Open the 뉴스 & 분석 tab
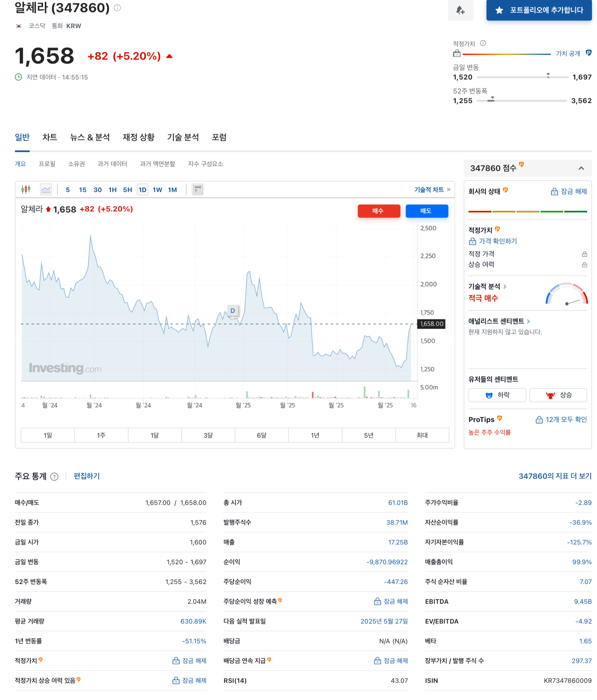The height and width of the screenshot is (700, 597). tap(90, 137)
